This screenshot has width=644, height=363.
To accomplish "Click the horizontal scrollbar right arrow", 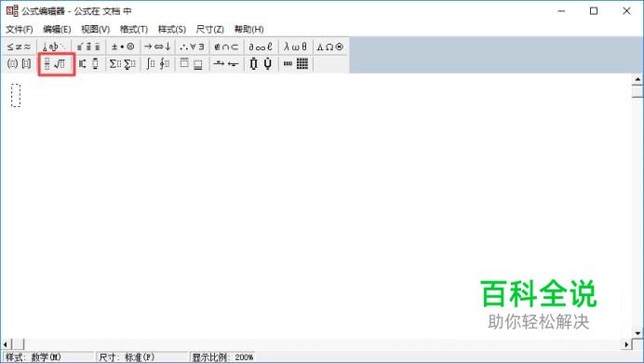I will point(626,344).
